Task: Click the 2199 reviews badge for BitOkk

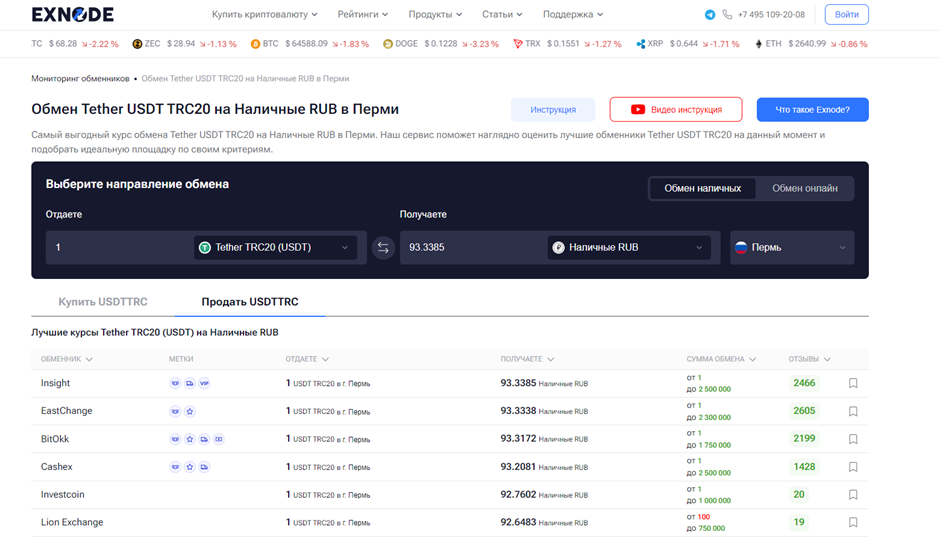Action: pyautogui.click(x=804, y=439)
